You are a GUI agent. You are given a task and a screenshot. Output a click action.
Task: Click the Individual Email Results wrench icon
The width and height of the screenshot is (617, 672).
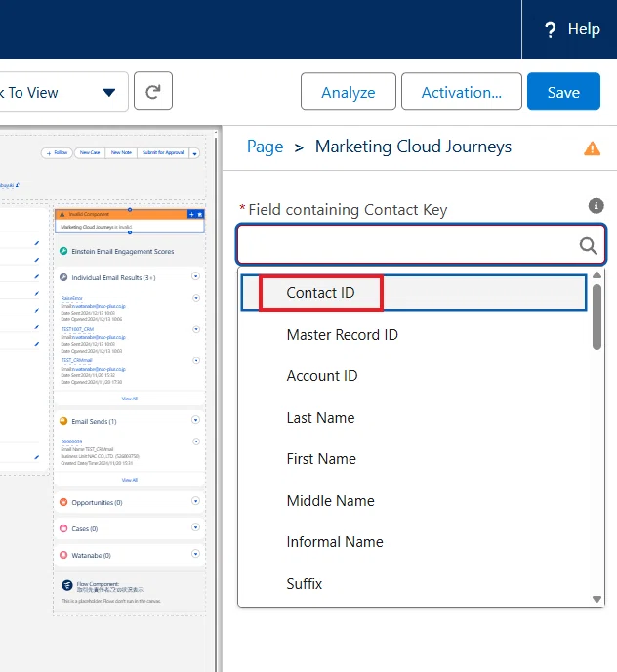coord(63,277)
